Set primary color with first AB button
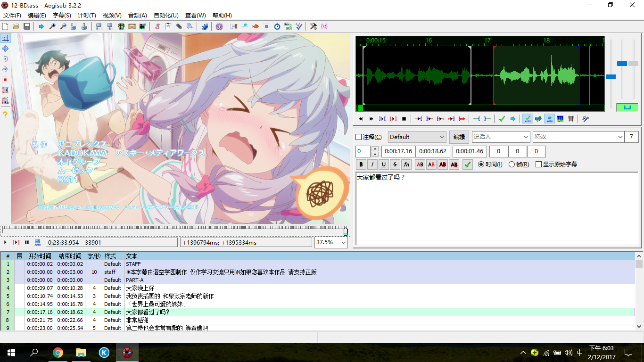Screen dimensions: 644x362 [x=420, y=165]
